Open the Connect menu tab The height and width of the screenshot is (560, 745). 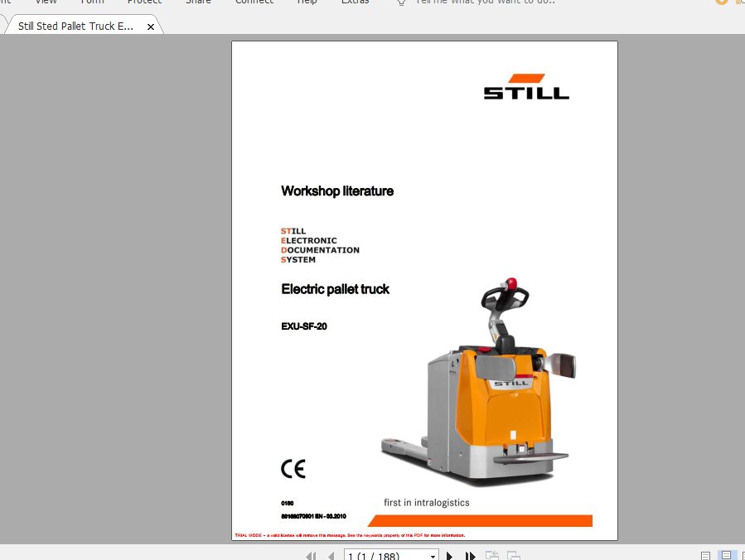254,2
